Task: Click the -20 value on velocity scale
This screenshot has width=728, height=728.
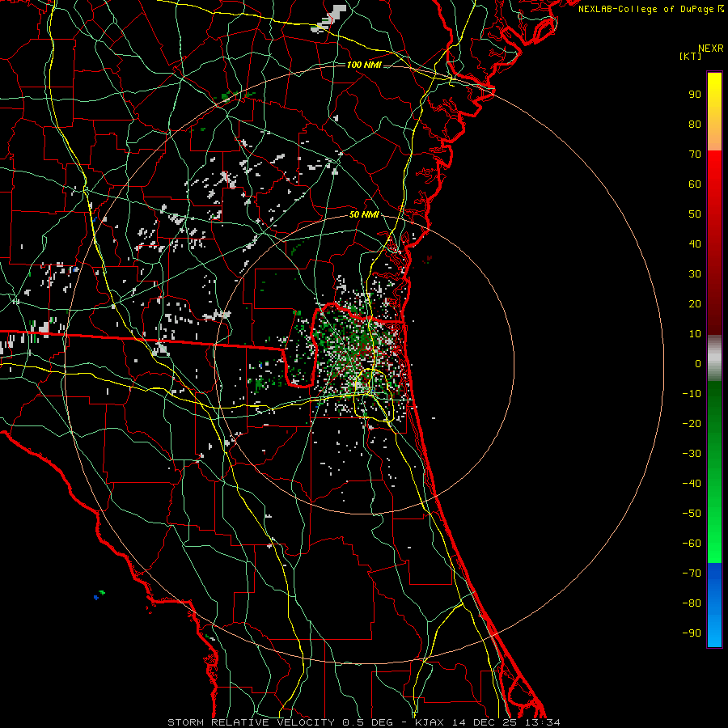Action: (692, 424)
